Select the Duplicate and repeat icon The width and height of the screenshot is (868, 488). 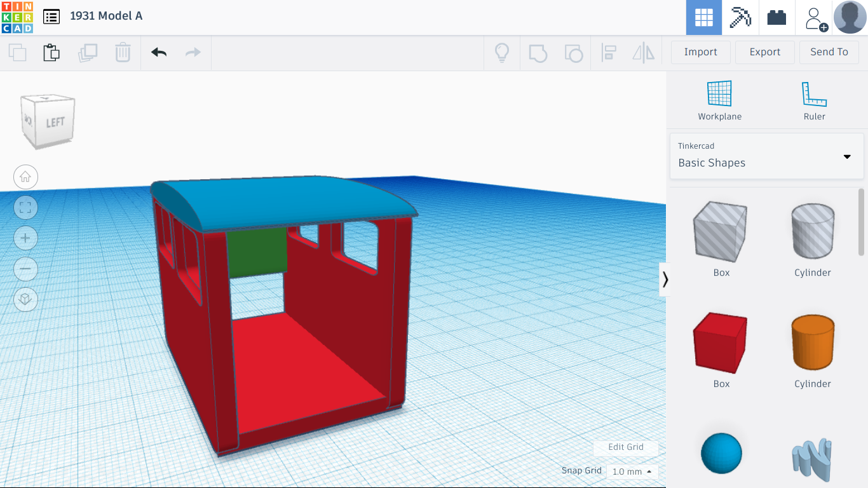click(88, 53)
